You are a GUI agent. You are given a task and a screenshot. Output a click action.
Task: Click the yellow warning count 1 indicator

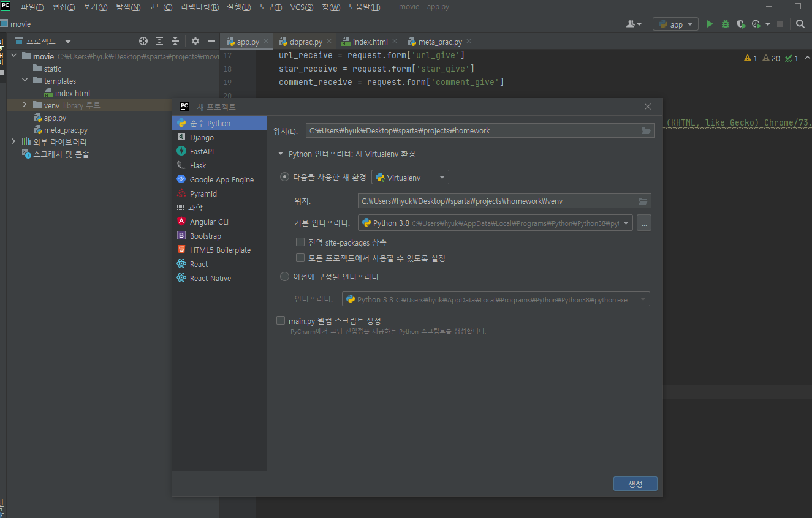tap(751, 58)
